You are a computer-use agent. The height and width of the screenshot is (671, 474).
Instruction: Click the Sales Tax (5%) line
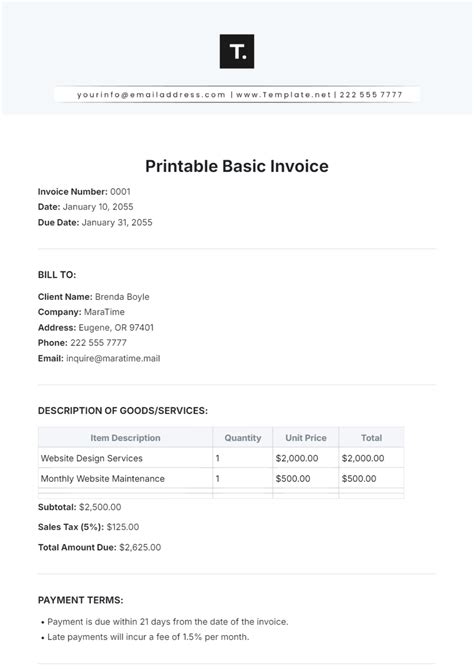coord(89,527)
